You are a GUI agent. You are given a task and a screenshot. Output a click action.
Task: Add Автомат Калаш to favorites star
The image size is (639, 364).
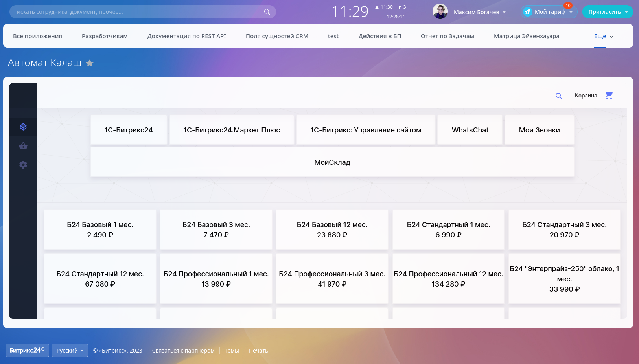[90, 63]
